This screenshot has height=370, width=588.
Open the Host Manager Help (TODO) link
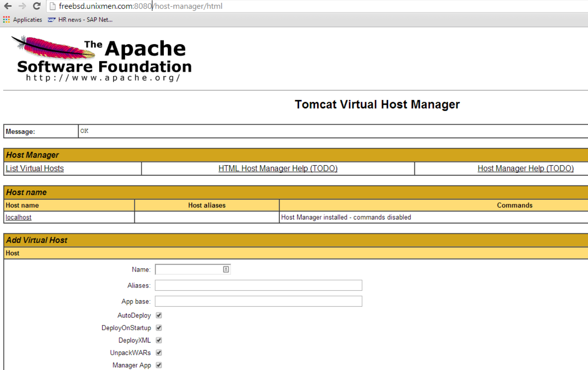[526, 168]
